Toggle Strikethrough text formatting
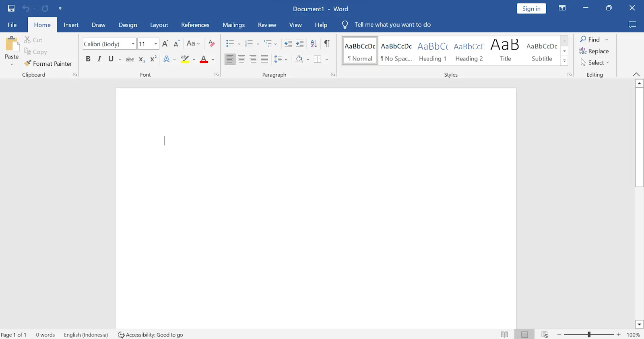Viewport: 644px width, 339px height. pyautogui.click(x=130, y=59)
